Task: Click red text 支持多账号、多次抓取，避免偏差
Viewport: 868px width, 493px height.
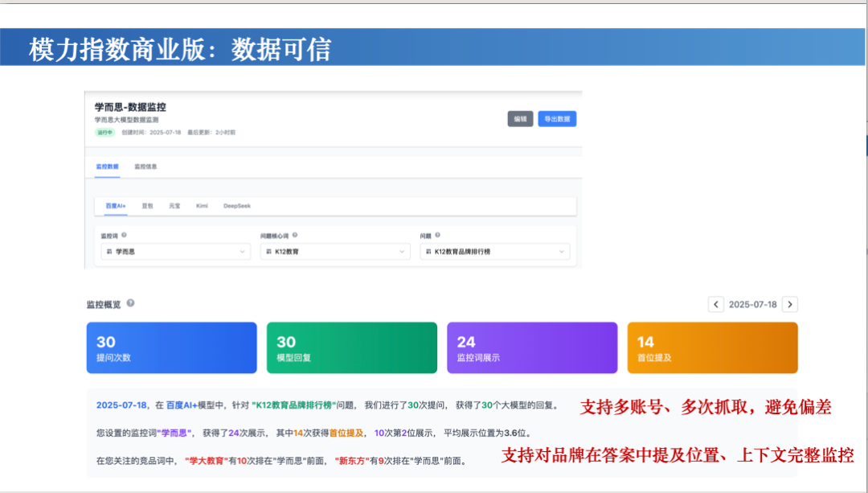Action: pos(706,407)
